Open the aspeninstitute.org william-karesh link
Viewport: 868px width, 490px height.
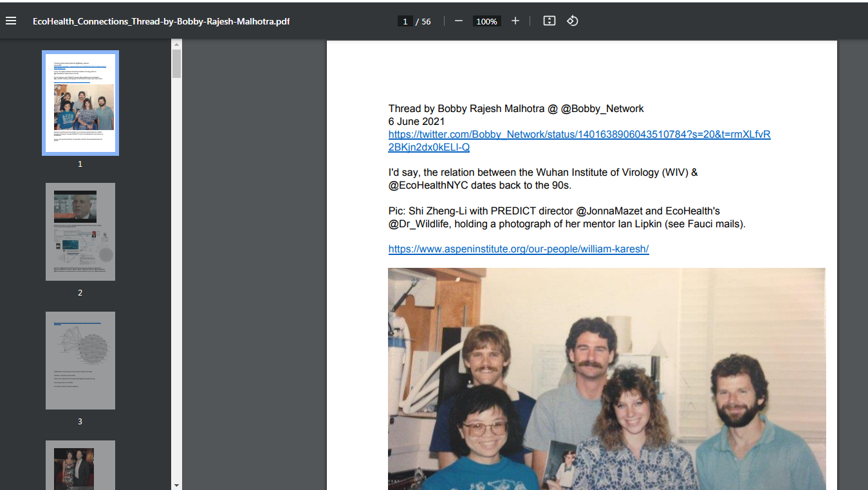click(x=519, y=249)
